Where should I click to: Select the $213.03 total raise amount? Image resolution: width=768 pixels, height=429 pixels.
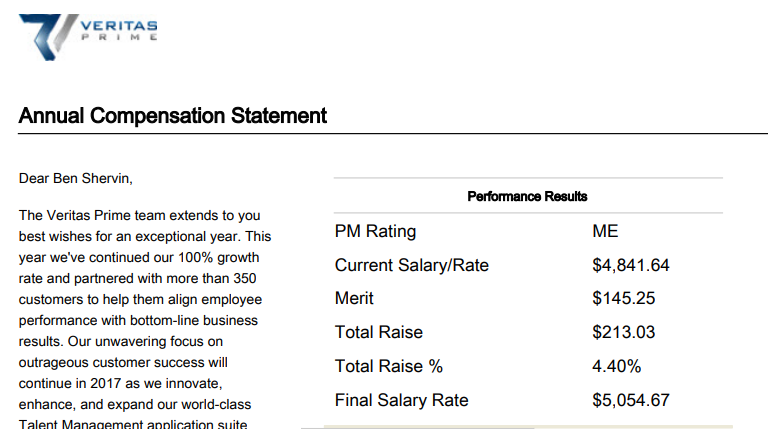pos(624,332)
